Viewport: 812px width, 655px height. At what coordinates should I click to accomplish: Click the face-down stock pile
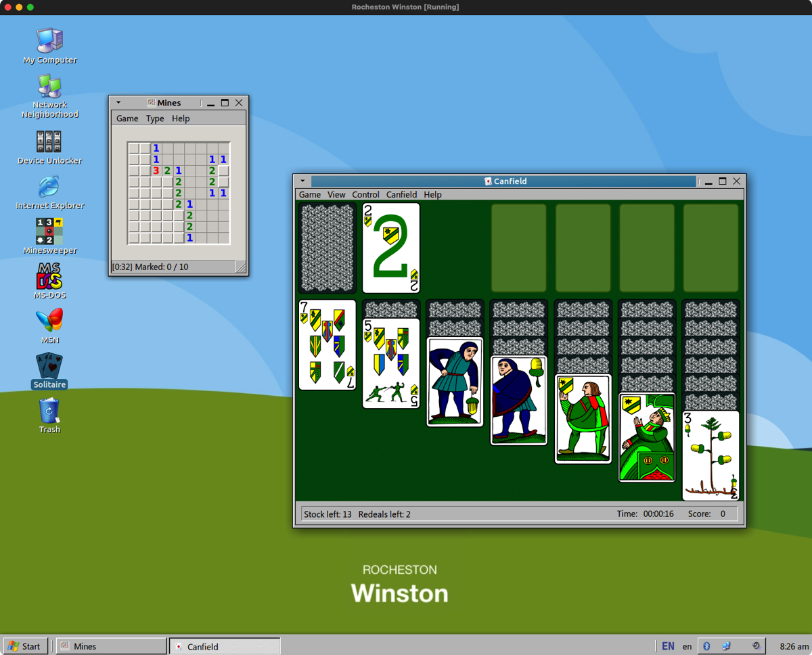pos(328,248)
